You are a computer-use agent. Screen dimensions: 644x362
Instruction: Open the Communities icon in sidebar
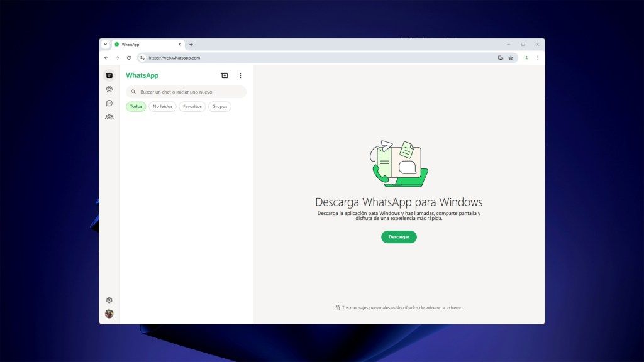[109, 117]
